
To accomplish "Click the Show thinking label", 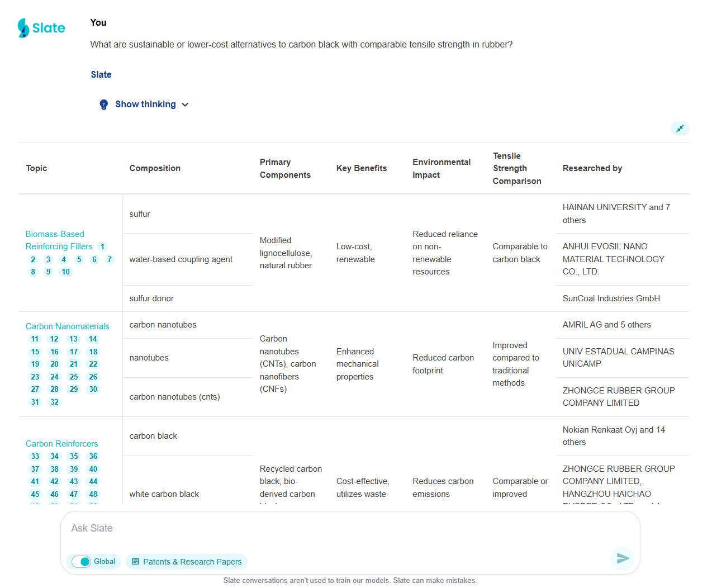I will (x=145, y=105).
